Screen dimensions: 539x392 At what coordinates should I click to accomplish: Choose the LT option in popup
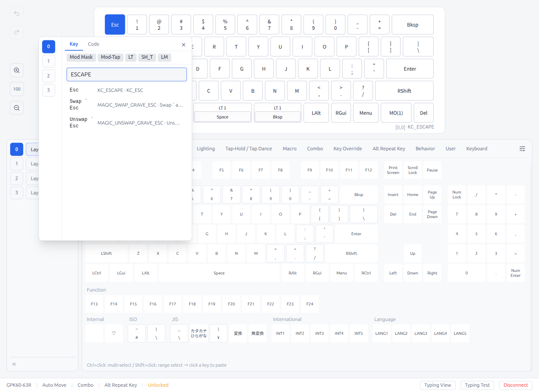[131, 57]
